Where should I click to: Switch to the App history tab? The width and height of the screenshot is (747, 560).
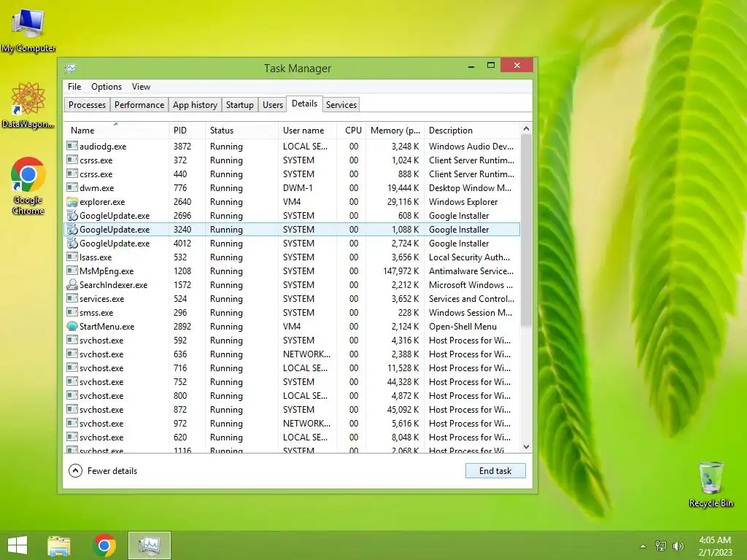pyautogui.click(x=195, y=105)
